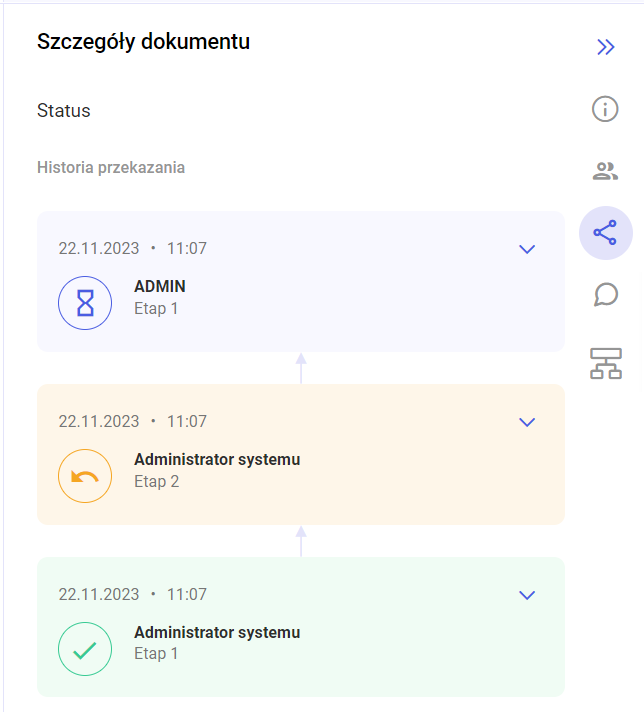Click the arrow connecting Etap 2 to ADMIN card
The image size is (644, 712).
click(301, 368)
